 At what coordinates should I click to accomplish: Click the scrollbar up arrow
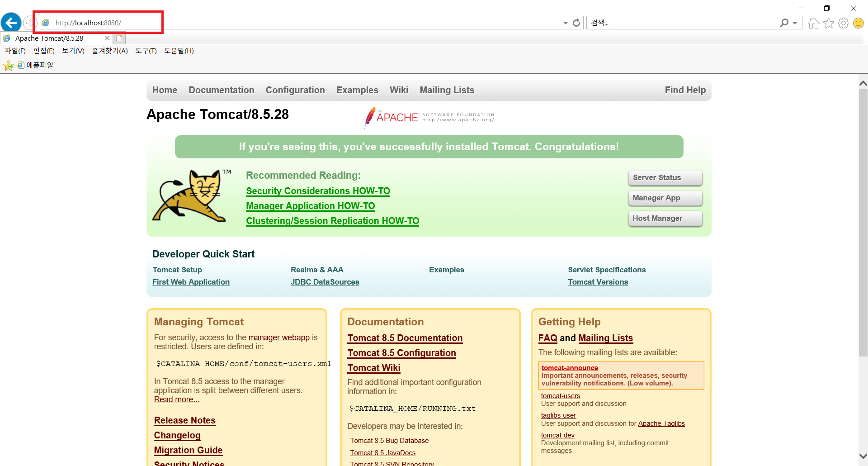[863, 83]
